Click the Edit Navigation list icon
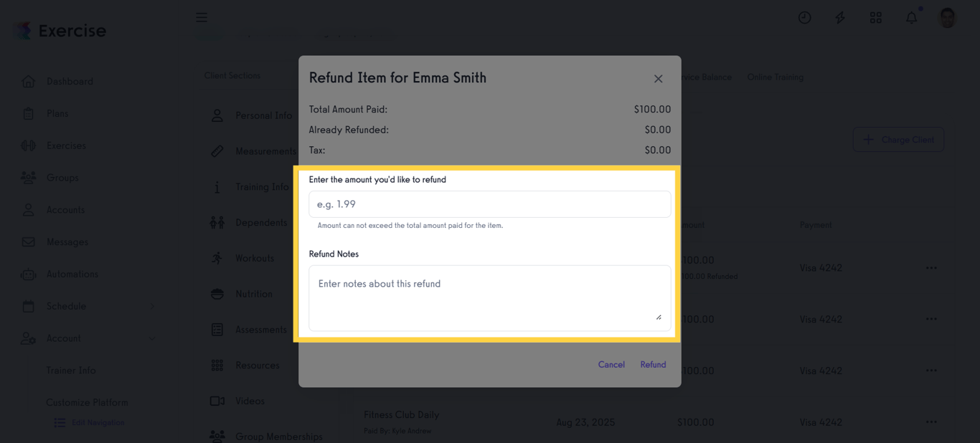Image resolution: width=980 pixels, height=443 pixels. click(x=60, y=423)
